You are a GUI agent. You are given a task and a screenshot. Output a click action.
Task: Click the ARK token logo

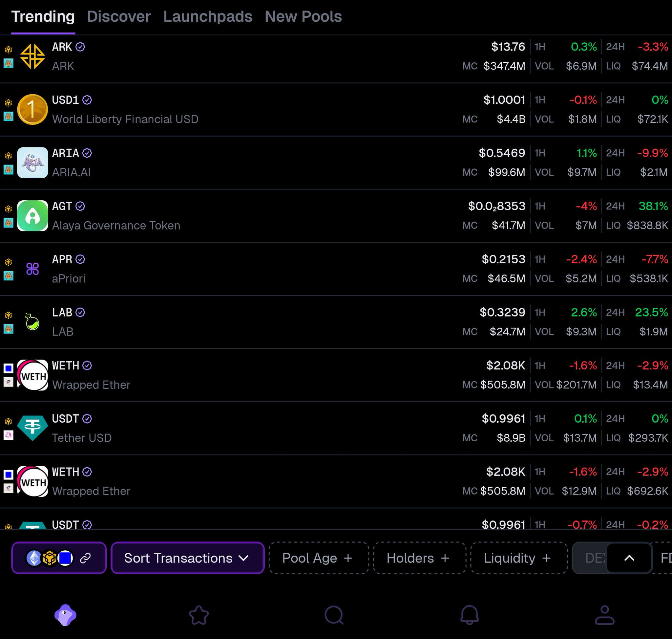(32, 56)
